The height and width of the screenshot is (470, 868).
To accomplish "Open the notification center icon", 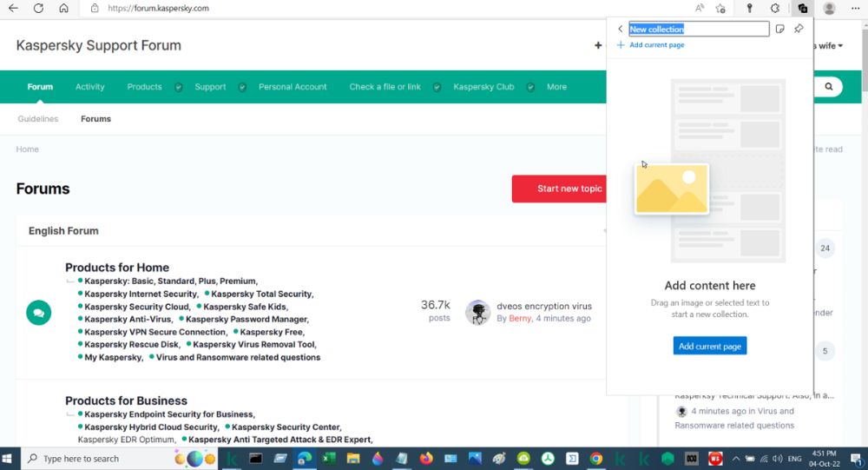I will 856,459.
